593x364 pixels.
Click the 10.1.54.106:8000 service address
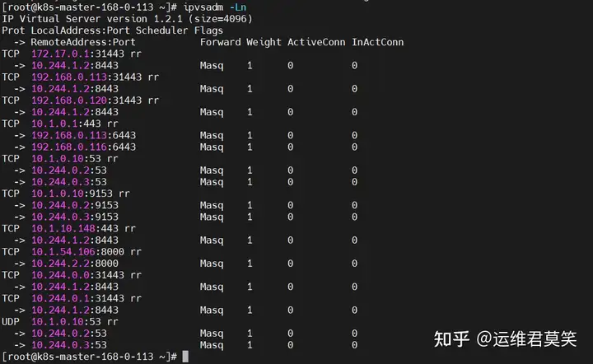(x=77, y=252)
